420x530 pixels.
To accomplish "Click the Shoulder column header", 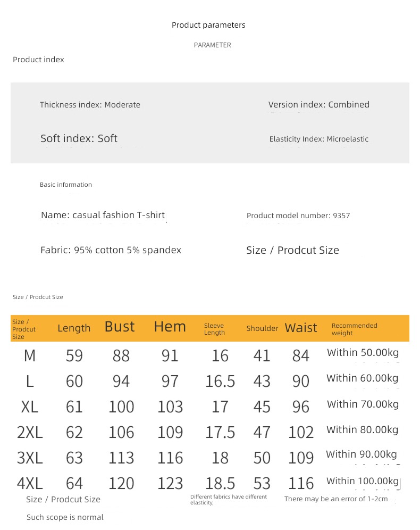I will (262, 328).
